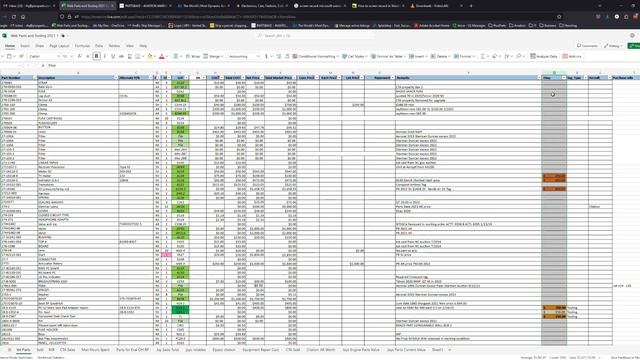The width and height of the screenshot is (640, 360).
Task: Click the Excel app logo icon
Action: 4,36
